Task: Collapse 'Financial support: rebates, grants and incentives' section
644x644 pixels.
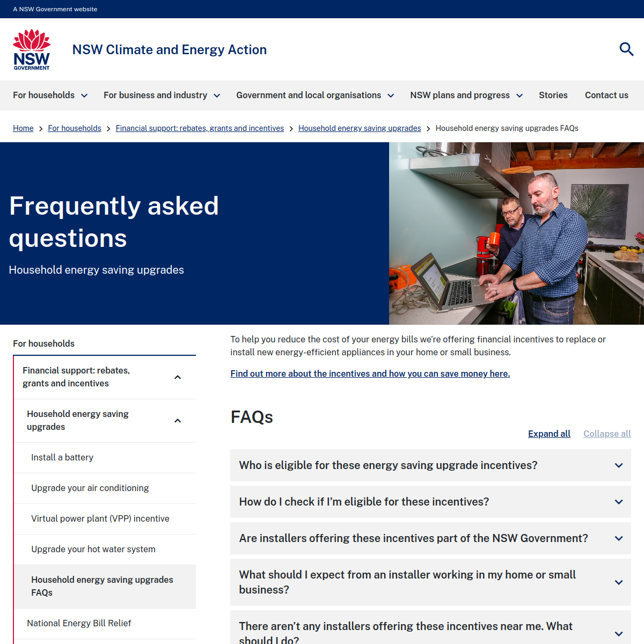Action: click(x=178, y=377)
